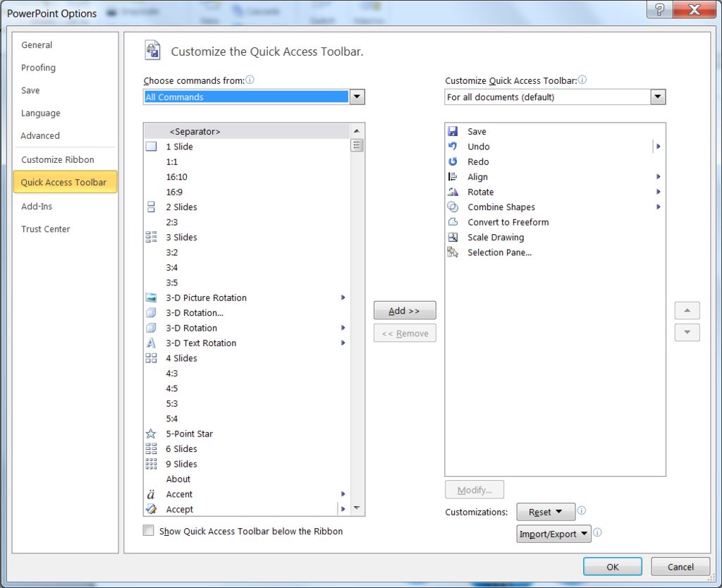This screenshot has width=722, height=588.
Task: Select the Combine Shapes icon
Action: (453, 207)
